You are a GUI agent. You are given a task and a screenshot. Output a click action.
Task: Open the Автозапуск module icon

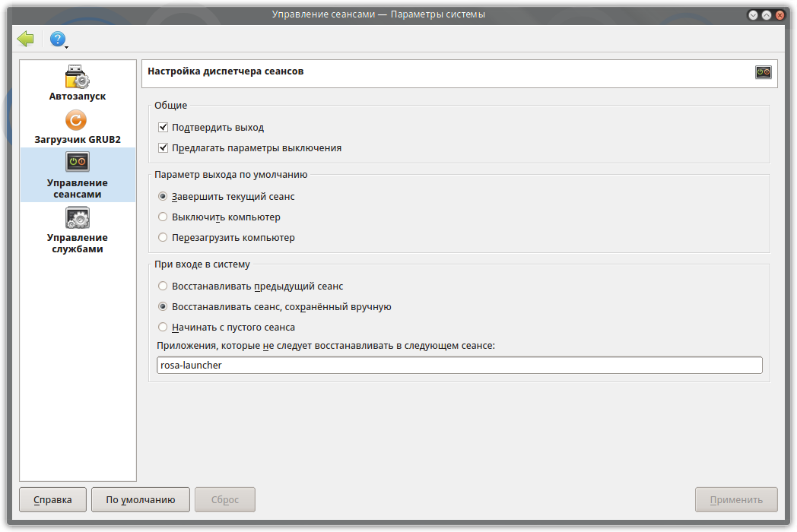coord(78,78)
